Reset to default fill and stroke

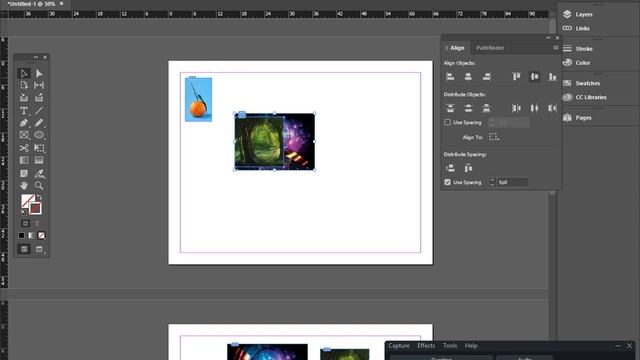[22, 212]
